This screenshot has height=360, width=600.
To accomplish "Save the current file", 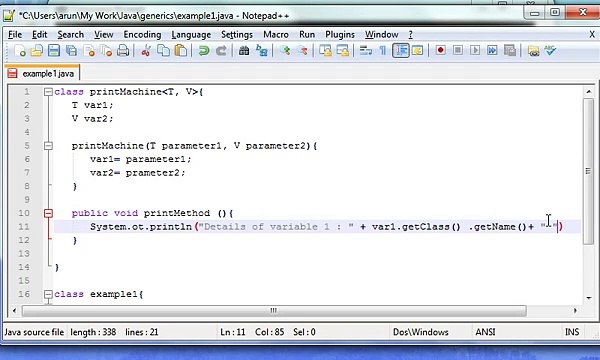I will [x=54, y=50].
